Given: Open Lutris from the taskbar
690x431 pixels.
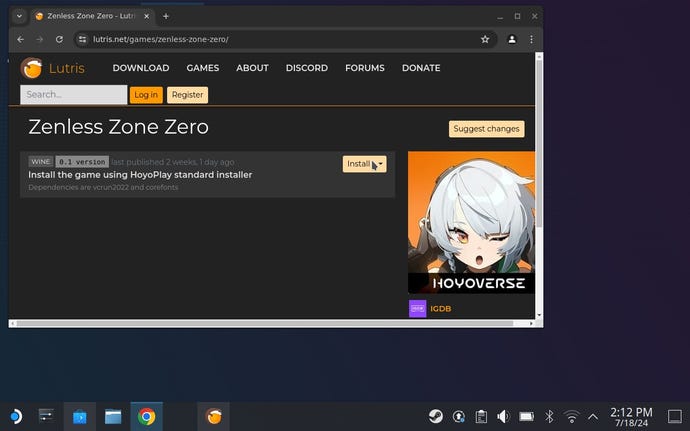Looking at the screenshot, I should (x=213, y=416).
